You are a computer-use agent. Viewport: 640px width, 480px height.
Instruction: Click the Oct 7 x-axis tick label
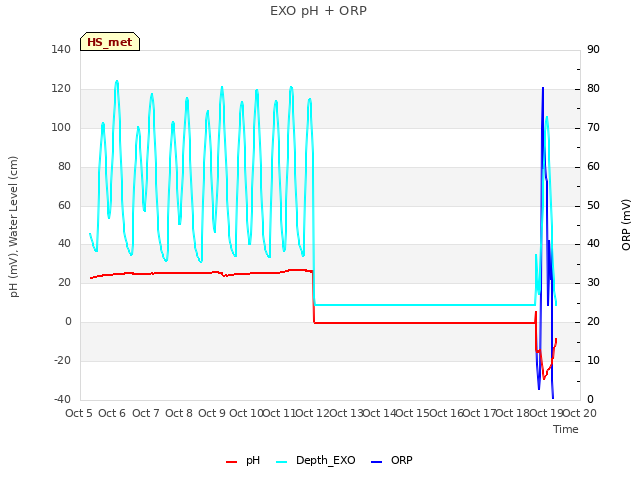coord(145,413)
